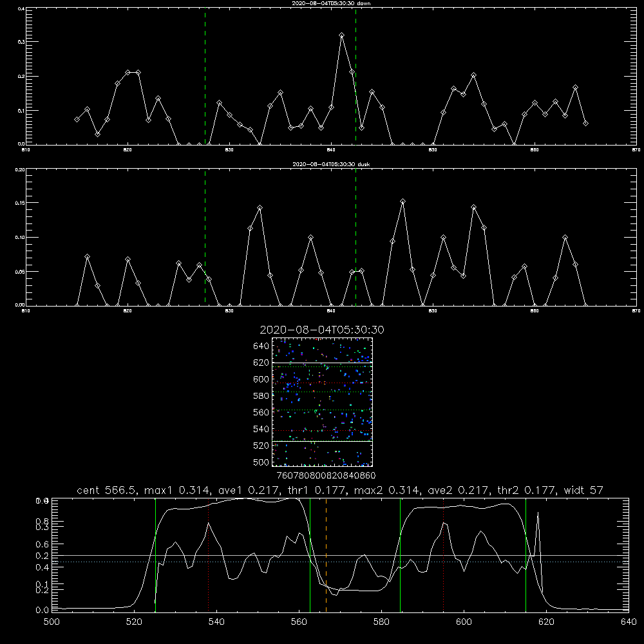Click bottom plot x-axis label 500
This screenshot has width=644, height=644.
(x=52, y=622)
